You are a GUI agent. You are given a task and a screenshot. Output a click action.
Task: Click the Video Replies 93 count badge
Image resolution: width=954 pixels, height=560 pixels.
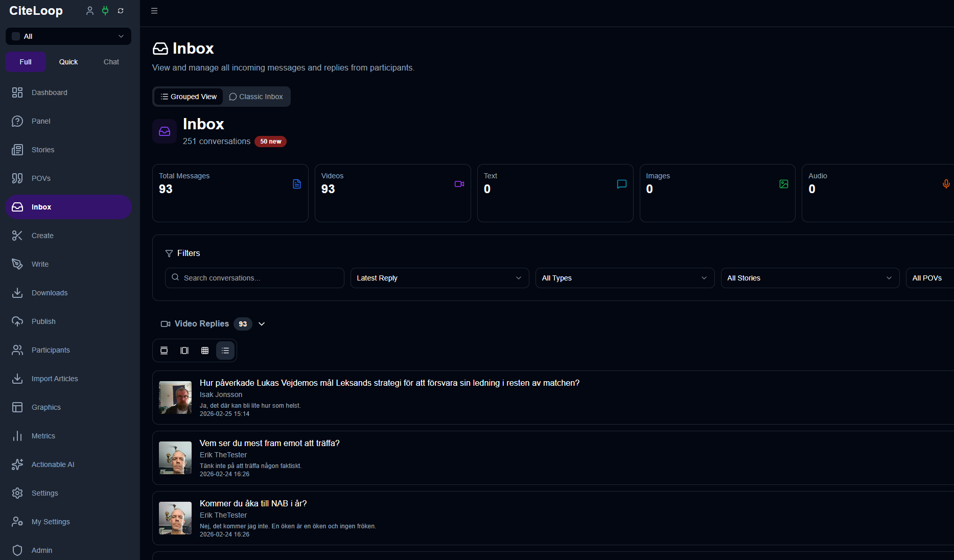pos(243,324)
